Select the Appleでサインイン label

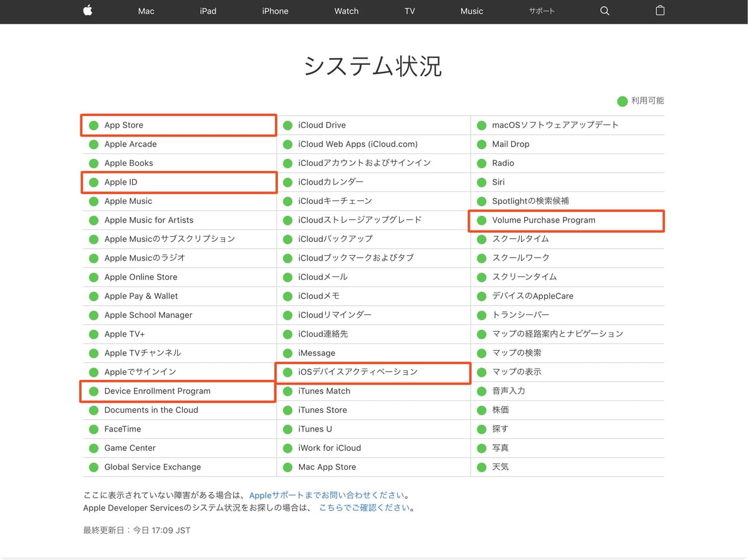[140, 372]
